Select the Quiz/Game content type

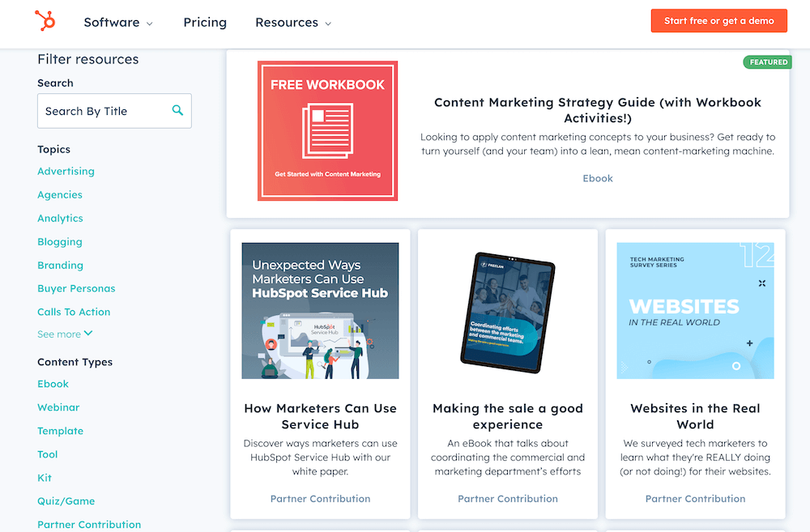(66, 501)
